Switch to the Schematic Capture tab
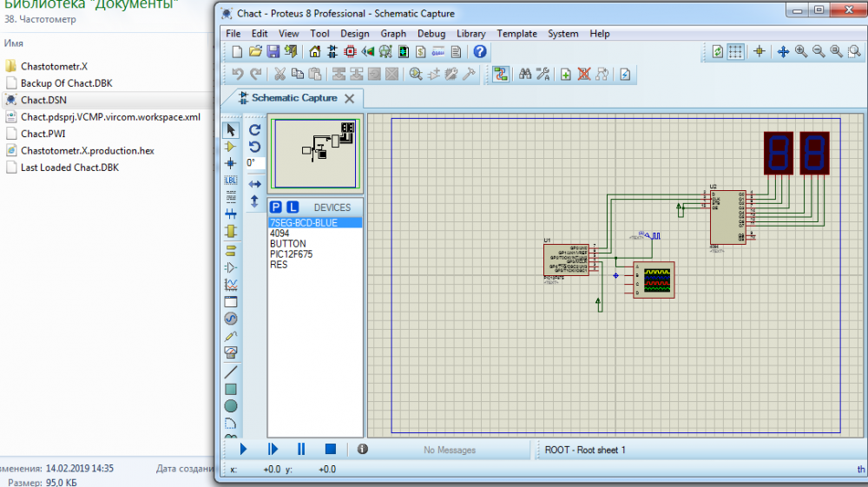868x487 pixels. [x=293, y=98]
